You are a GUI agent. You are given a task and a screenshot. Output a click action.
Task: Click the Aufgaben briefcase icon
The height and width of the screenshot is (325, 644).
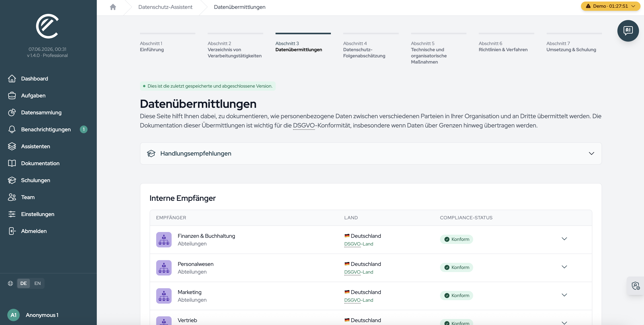pos(12,96)
